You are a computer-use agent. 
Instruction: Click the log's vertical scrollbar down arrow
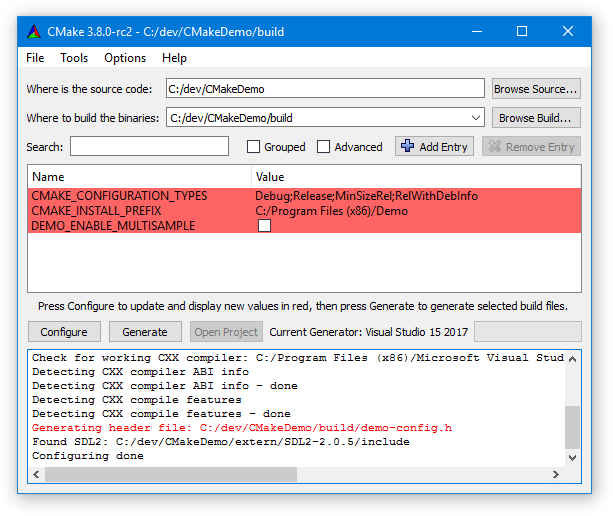pos(571,456)
